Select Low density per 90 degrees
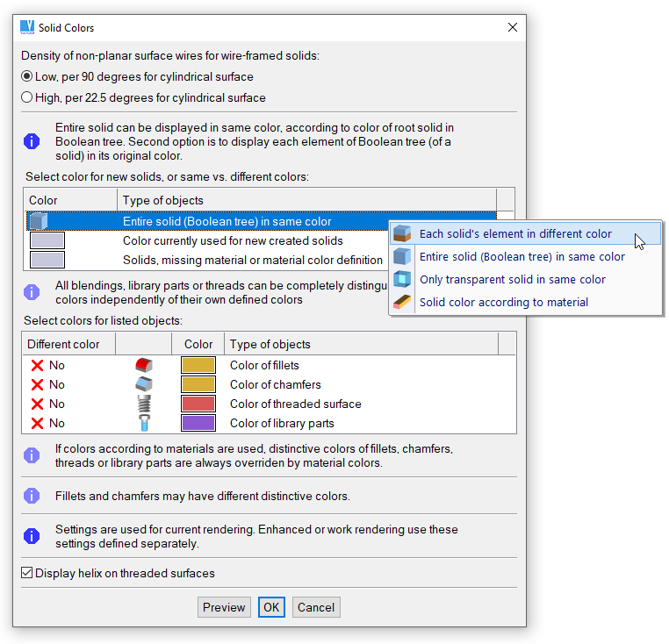This screenshot has width=669, height=644. (27, 76)
